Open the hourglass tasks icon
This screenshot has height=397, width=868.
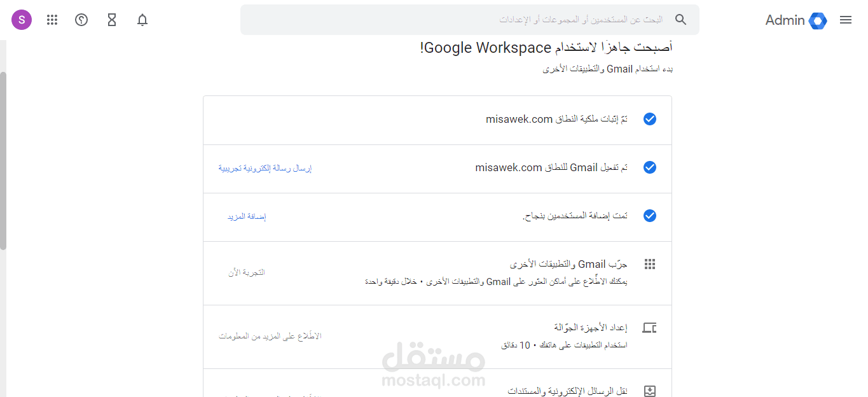[x=112, y=20]
